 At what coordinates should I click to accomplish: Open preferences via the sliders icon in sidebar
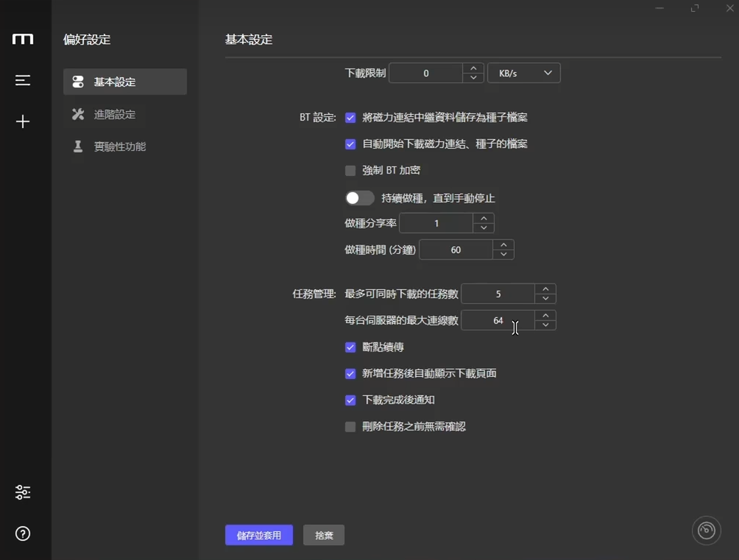tap(23, 492)
